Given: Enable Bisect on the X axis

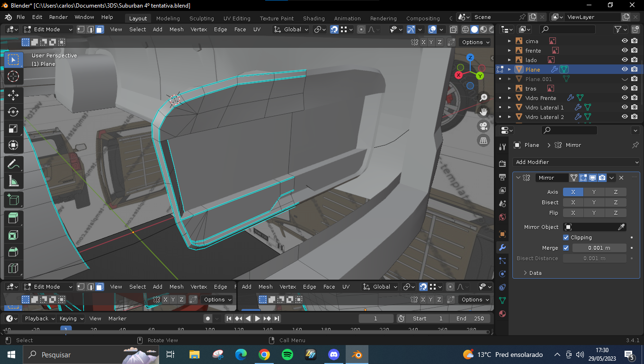Looking at the screenshot, I should pyautogui.click(x=573, y=202).
